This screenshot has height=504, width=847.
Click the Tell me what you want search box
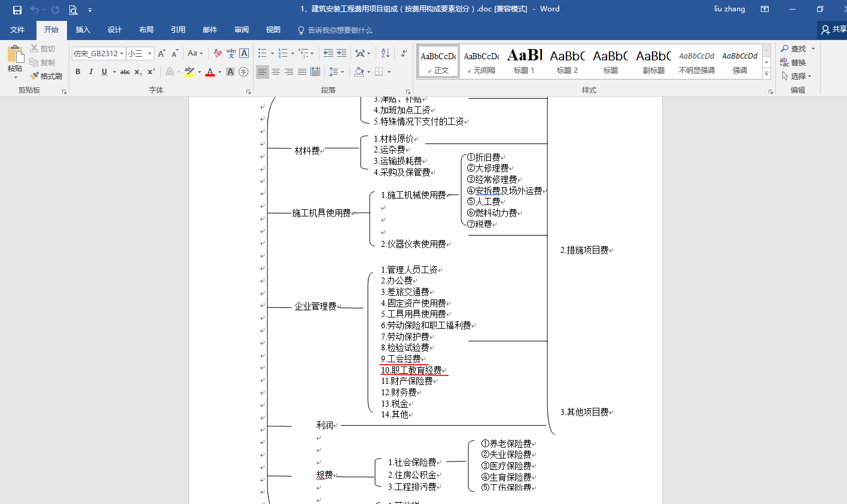coord(335,30)
